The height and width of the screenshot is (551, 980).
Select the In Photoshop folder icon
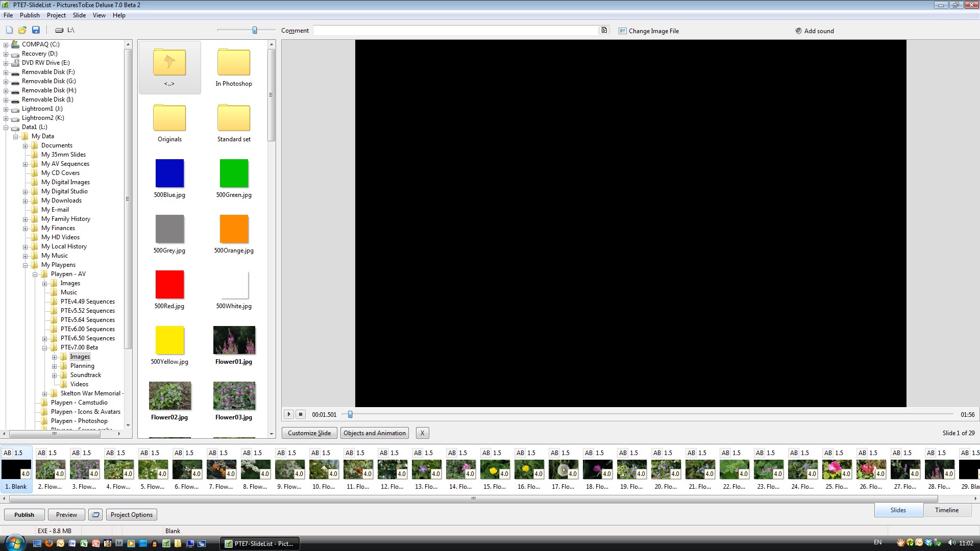[234, 62]
